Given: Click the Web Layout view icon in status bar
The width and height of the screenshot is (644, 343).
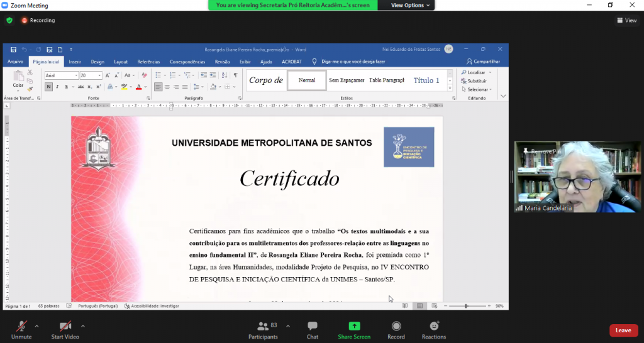Looking at the screenshot, I should click(435, 306).
